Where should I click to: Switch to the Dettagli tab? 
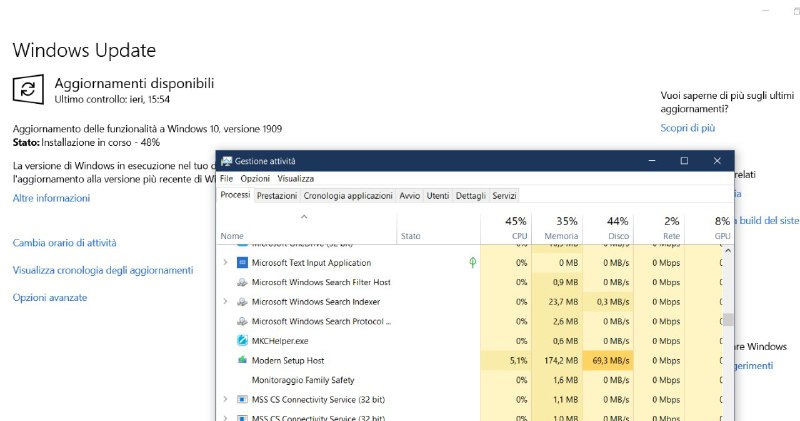point(470,195)
